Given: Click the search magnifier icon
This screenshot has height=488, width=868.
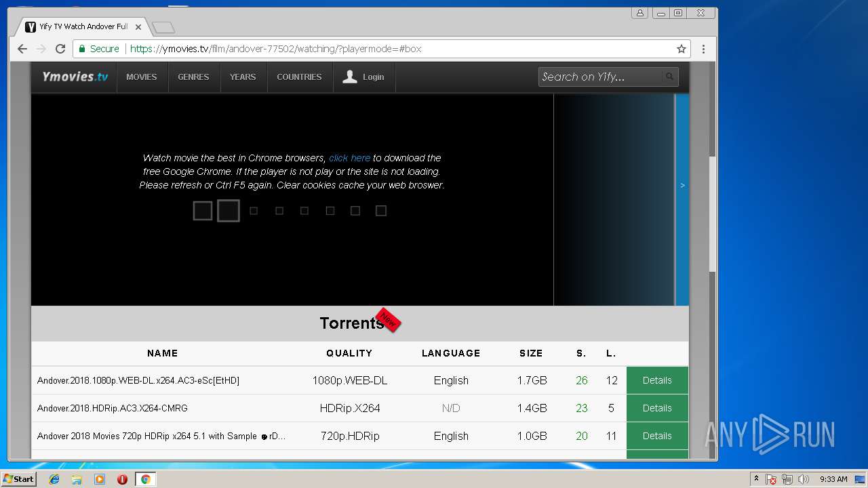Looking at the screenshot, I should coord(669,77).
